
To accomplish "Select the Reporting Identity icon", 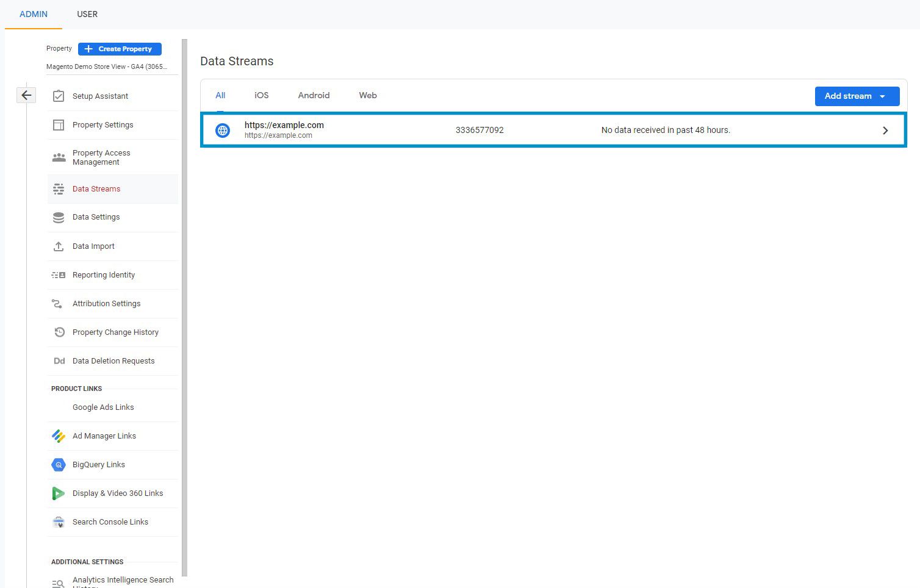I will point(58,274).
